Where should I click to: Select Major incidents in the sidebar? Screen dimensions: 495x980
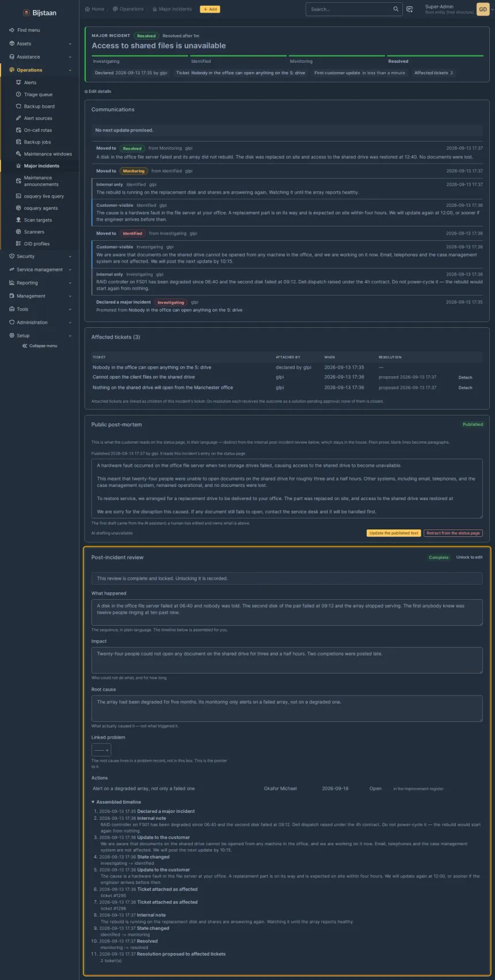[41, 166]
